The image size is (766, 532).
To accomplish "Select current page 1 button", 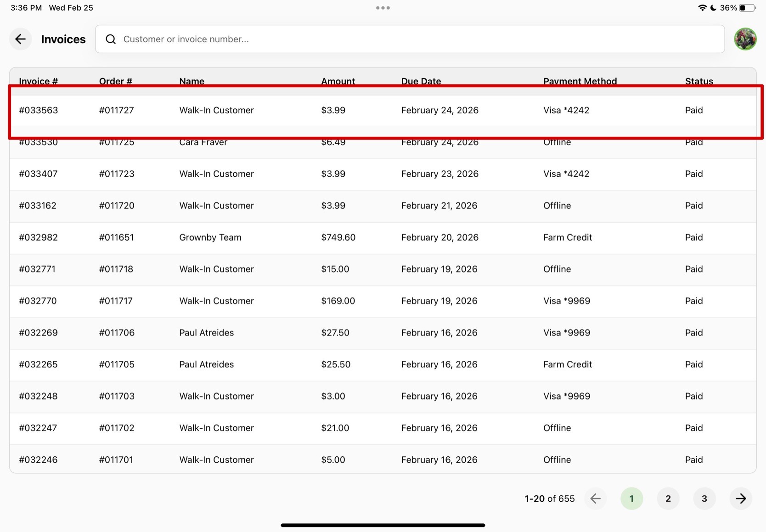I will click(631, 498).
